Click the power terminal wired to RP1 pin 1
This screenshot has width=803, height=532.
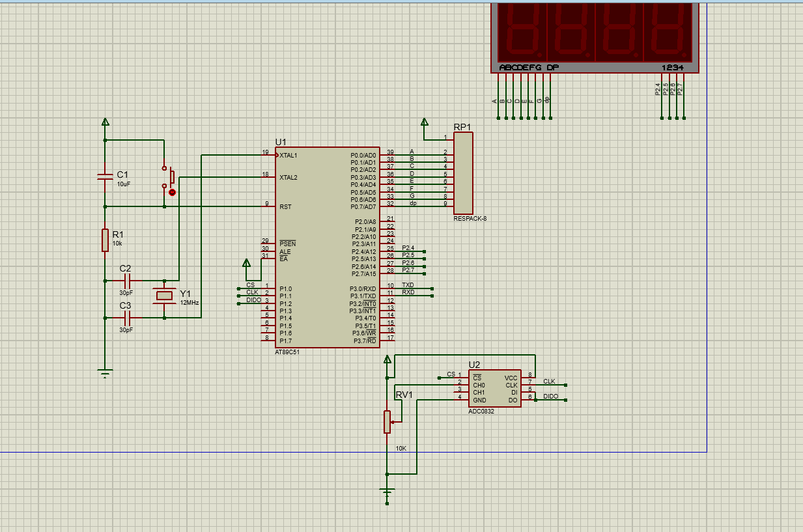click(425, 122)
